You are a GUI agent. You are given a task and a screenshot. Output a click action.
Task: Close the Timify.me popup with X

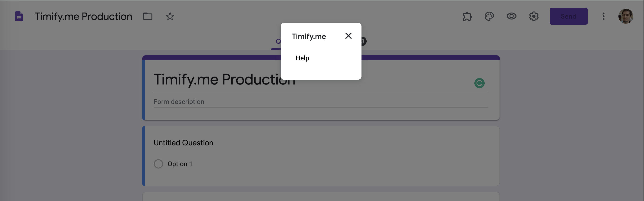pos(348,36)
